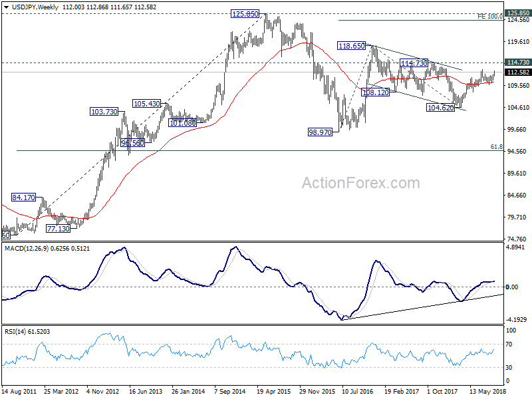Click the 105.430 price label

(146, 104)
